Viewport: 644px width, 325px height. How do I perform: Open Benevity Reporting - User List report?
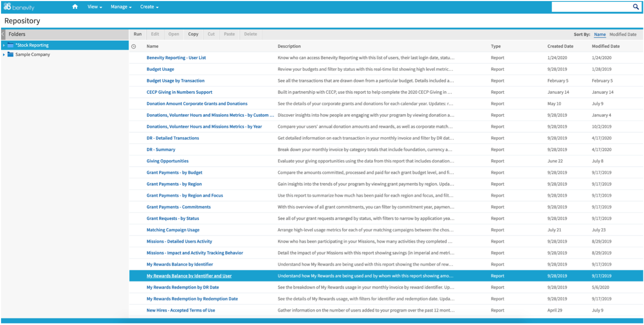point(176,58)
